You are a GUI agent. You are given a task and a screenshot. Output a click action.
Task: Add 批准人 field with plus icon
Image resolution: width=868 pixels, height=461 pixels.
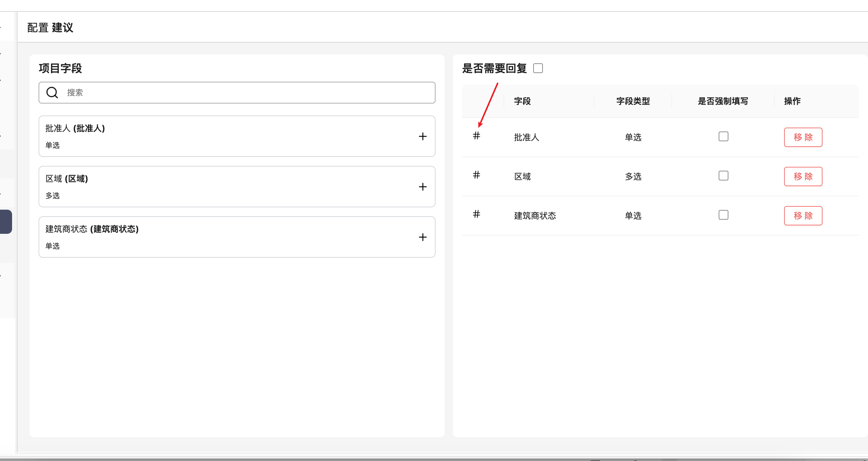pos(423,136)
